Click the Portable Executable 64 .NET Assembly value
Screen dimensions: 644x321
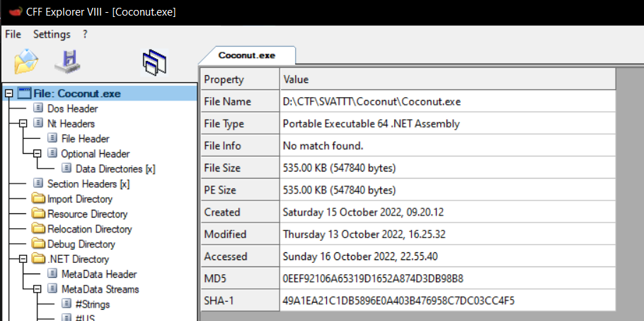(x=372, y=124)
